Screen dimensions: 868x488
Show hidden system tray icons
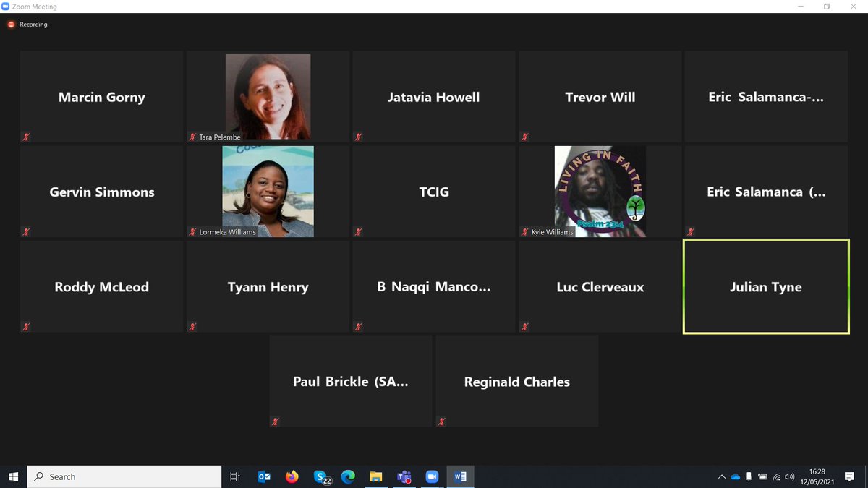point(721,477)
